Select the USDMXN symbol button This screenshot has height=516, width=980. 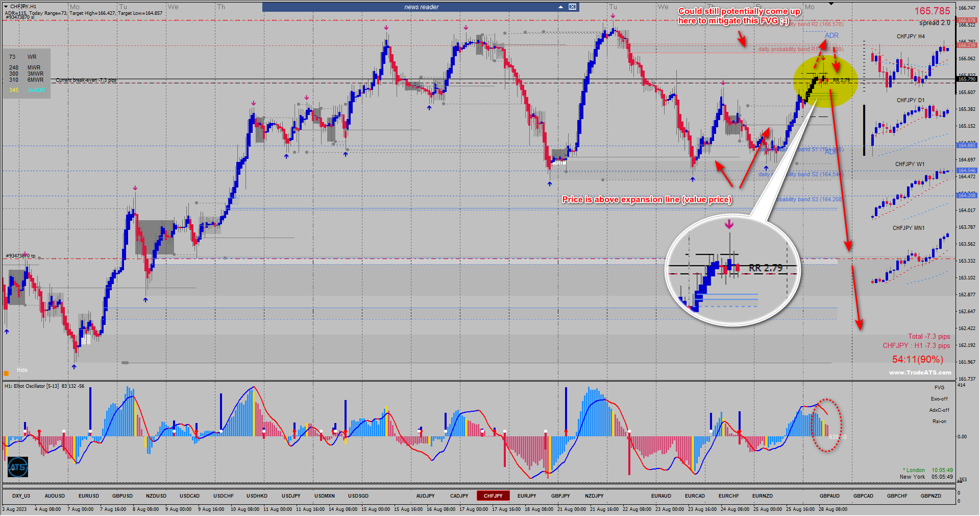[x=325, y=496]
